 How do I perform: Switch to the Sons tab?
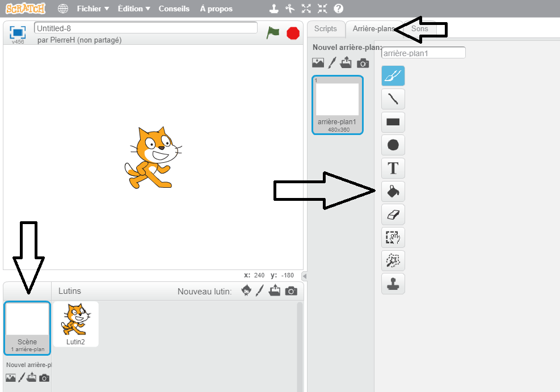(420, 29)
